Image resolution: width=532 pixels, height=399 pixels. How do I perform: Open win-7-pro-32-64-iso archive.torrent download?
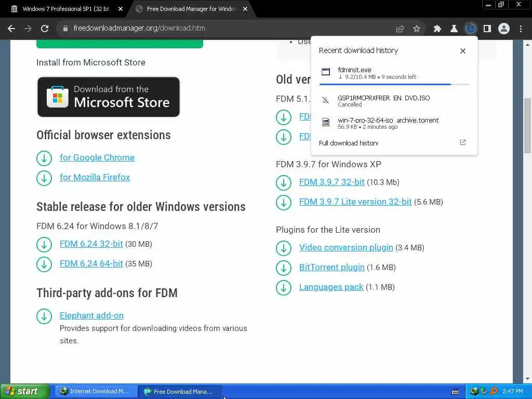(394, 123)
